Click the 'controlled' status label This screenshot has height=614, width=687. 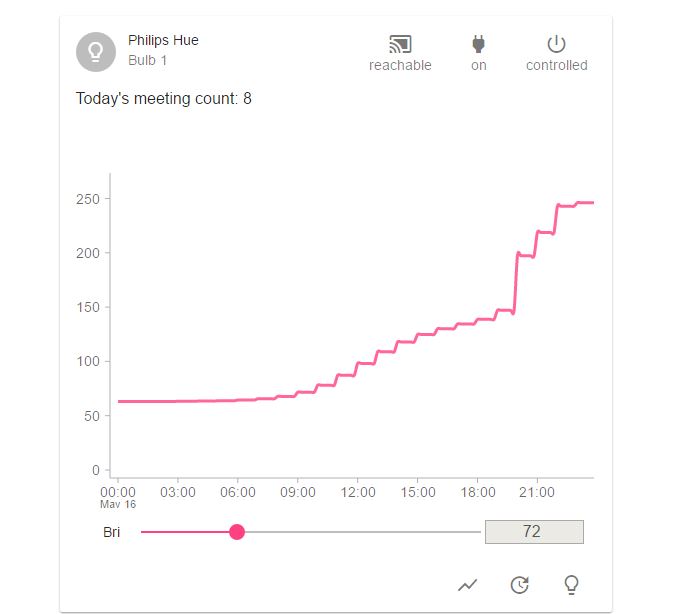tap(556, 65)
